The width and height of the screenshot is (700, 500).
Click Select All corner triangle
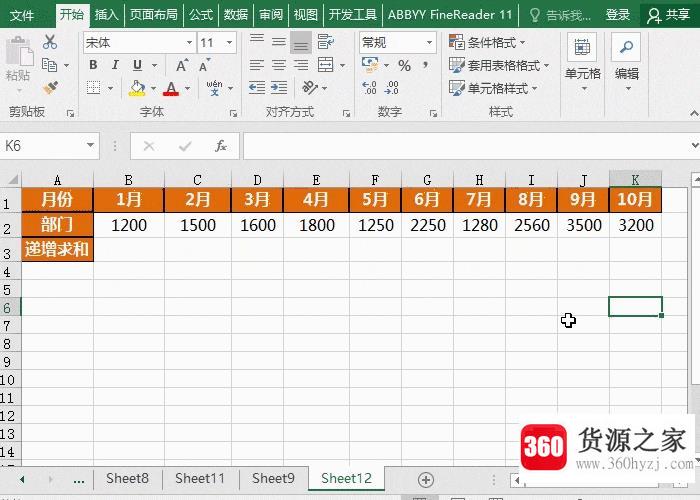[13, 179]
